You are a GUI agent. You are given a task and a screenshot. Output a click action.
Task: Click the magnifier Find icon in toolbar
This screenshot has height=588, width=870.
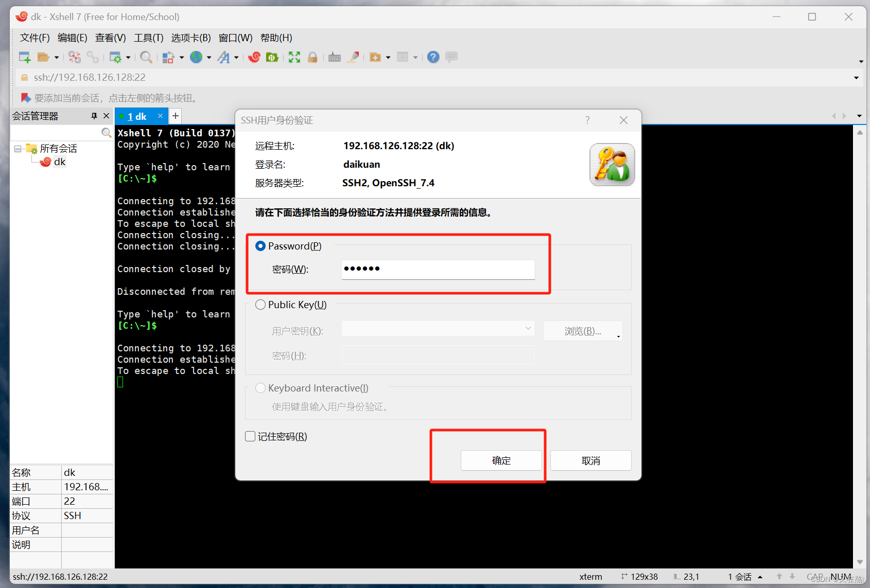[x=146, y=57]
